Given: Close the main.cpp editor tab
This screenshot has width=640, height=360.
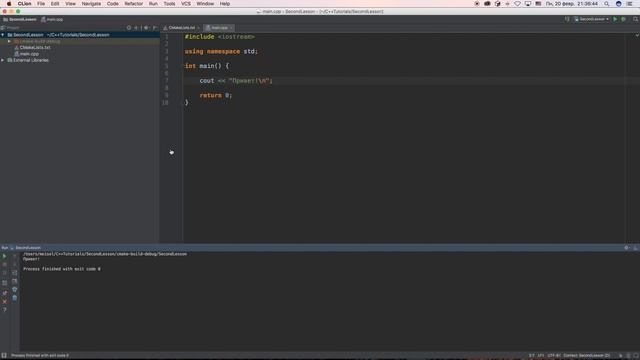Looking at the screenshot, I should click(231, 28).
